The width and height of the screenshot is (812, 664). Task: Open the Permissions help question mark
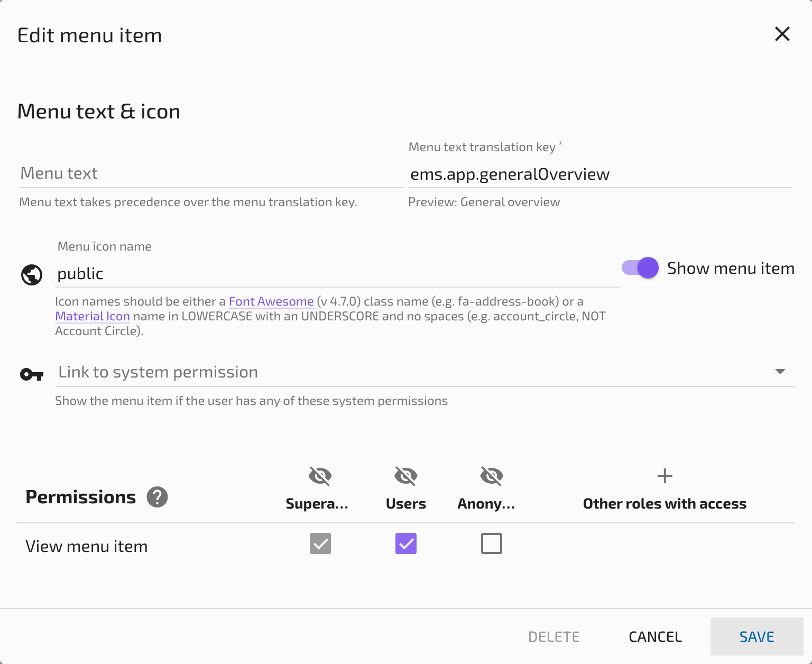tap(157, 497)
